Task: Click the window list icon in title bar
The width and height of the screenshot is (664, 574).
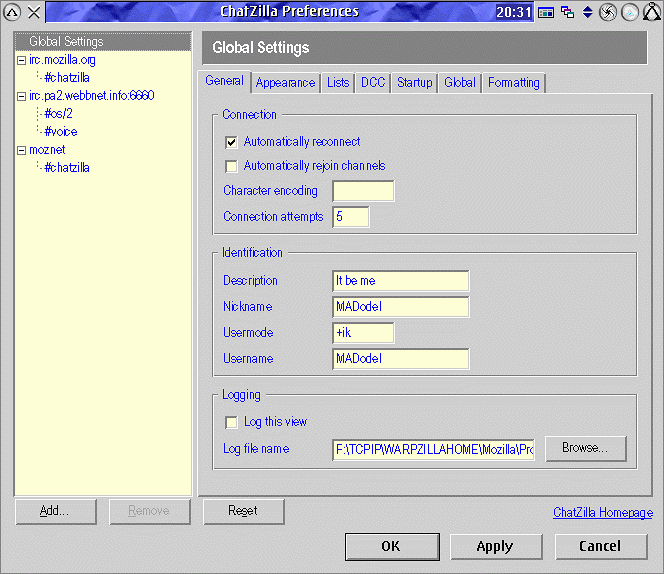Action: pyautogui.click(x=546, y=12)
